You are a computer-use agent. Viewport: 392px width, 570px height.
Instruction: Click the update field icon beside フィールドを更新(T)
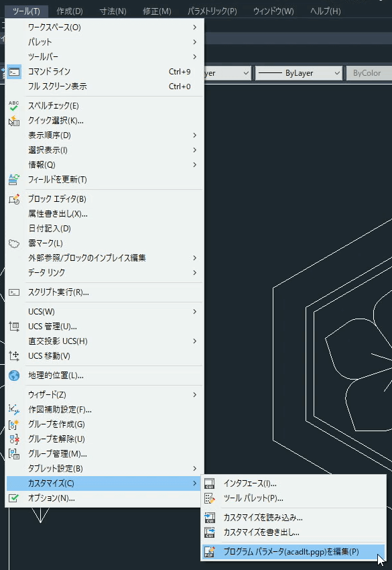tap(14, 180)
